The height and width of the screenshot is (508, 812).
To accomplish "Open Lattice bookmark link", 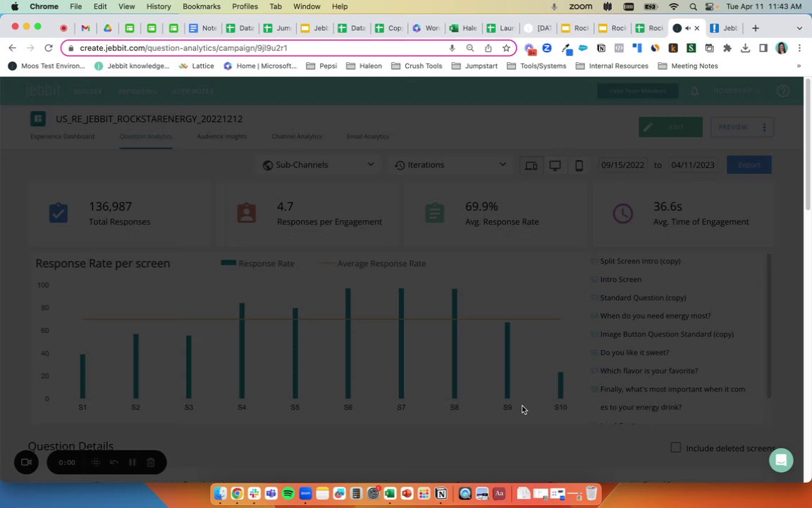I will pos(196,66).
